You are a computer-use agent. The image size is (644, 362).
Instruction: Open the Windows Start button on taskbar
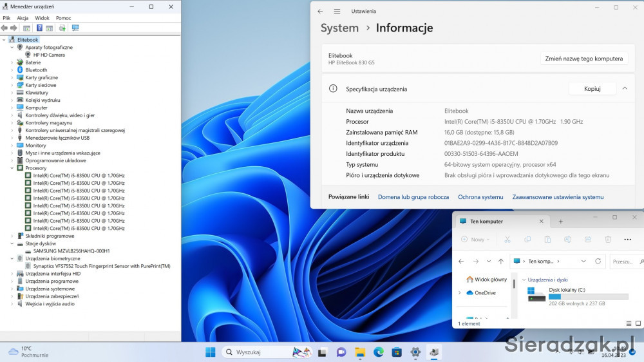click(211, 352)
